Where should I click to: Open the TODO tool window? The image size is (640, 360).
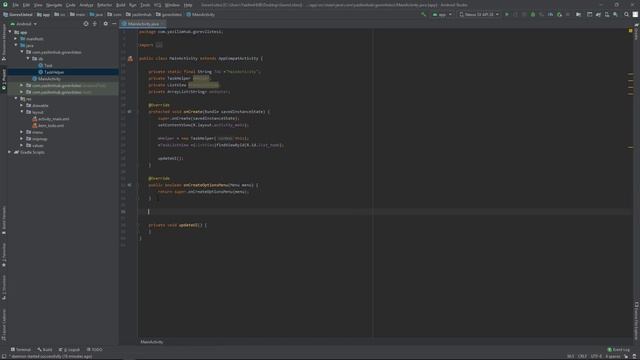(x=94, y=350)
